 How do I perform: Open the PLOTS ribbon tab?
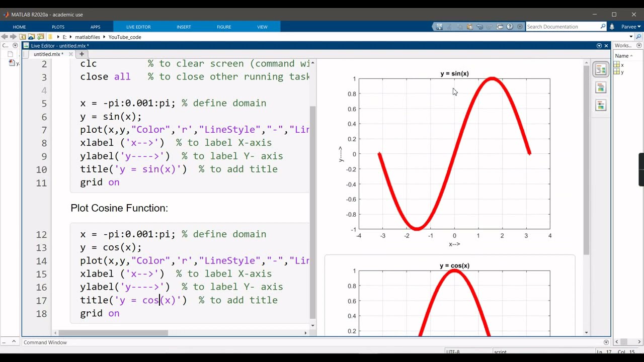pos(58,27)
